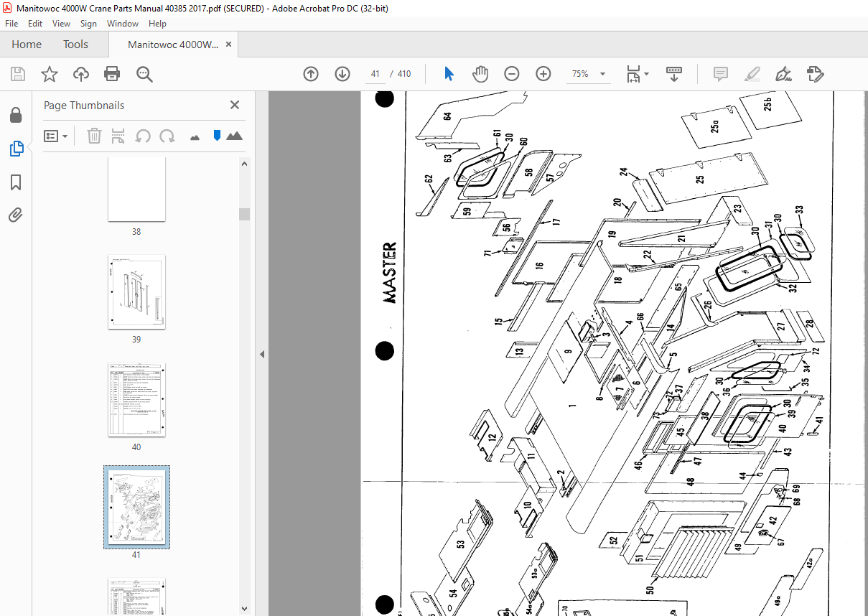Click the page number field showing 41

(375, 74)
